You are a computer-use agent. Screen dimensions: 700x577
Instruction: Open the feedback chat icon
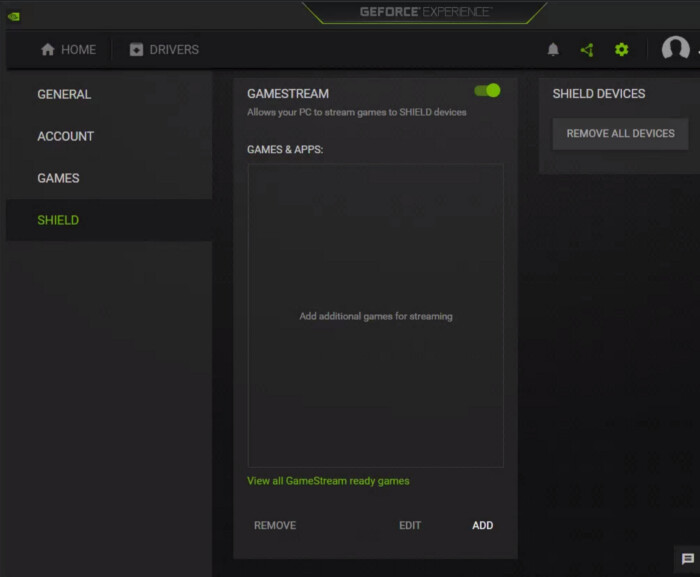[x=687, y=559]
